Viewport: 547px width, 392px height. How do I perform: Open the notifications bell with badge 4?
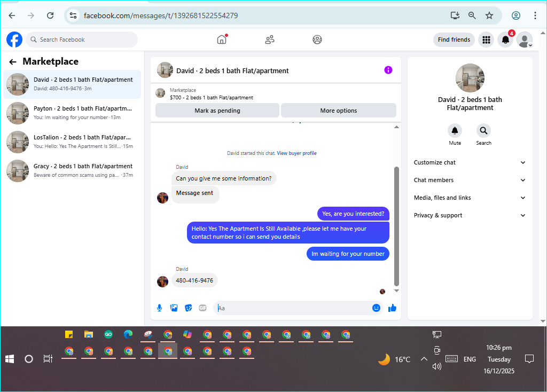505,40
